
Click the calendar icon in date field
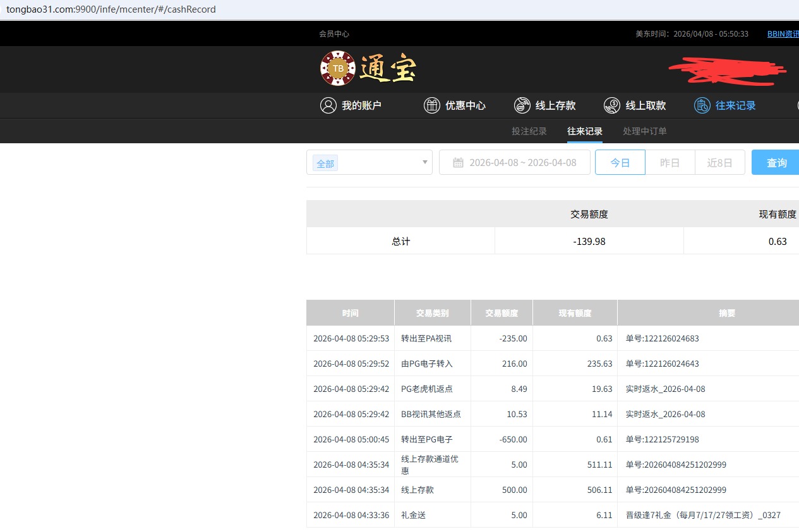tap(459, 163)
